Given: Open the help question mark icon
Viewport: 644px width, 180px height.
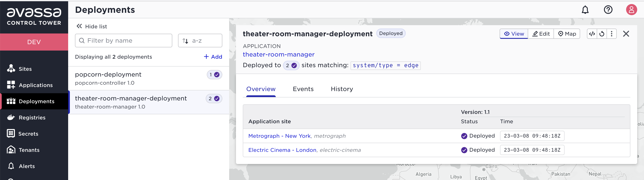Looking at the screenshot, I should pos(608,10).
